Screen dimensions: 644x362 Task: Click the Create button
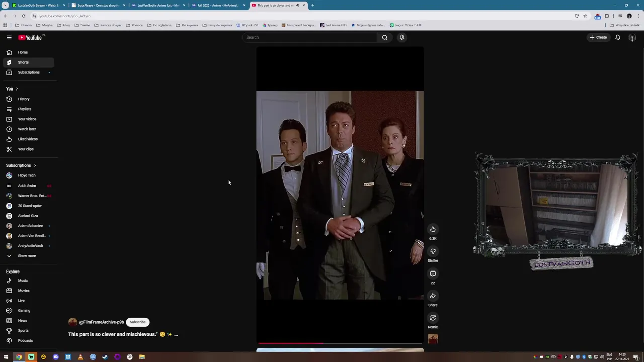(x=598, y=37)
